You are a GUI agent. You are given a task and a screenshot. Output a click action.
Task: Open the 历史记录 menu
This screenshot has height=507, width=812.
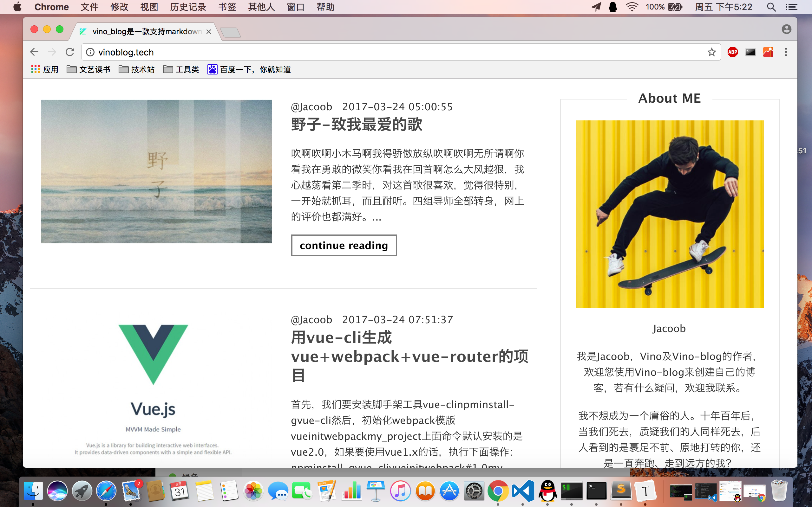pos(188,7)
